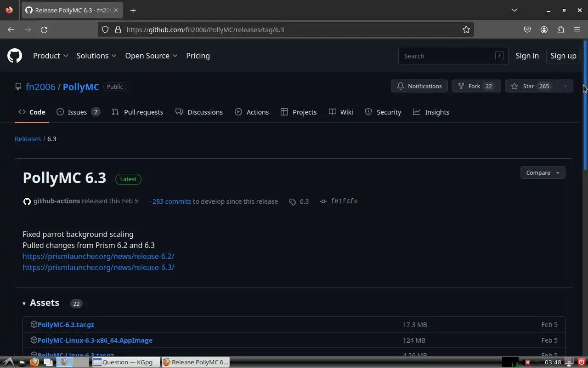Open the Insights tab
Image resolution: width=588 pixels, height=368 pixels.
click(431, 112)
